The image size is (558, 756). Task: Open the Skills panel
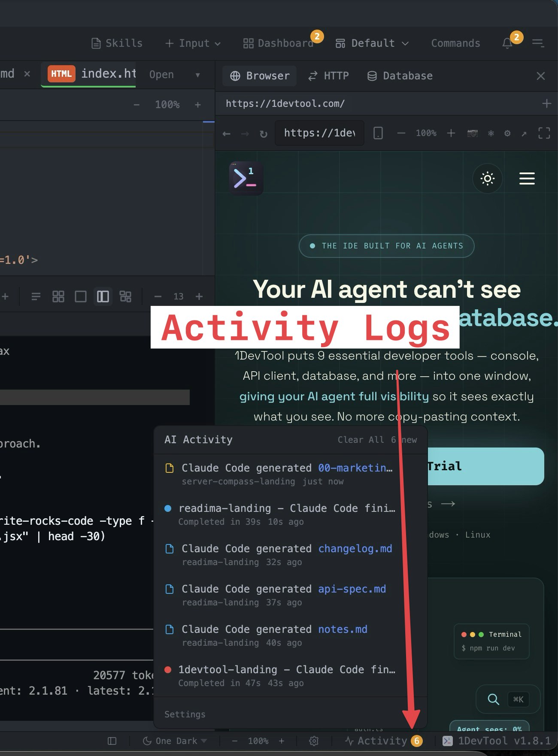[117, 43]
